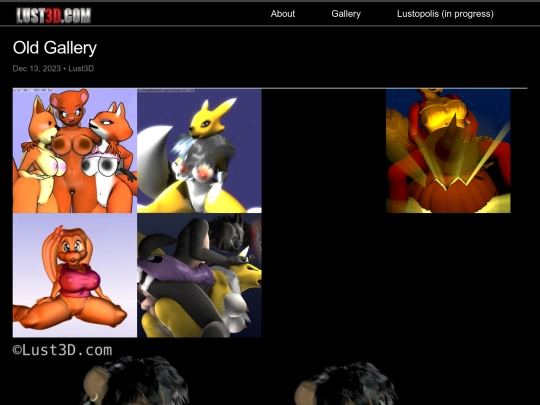Open thumbnail of yellow fox with white tail
The height and width of the screenshot is (405, 540).
click(x=199, y=151)
